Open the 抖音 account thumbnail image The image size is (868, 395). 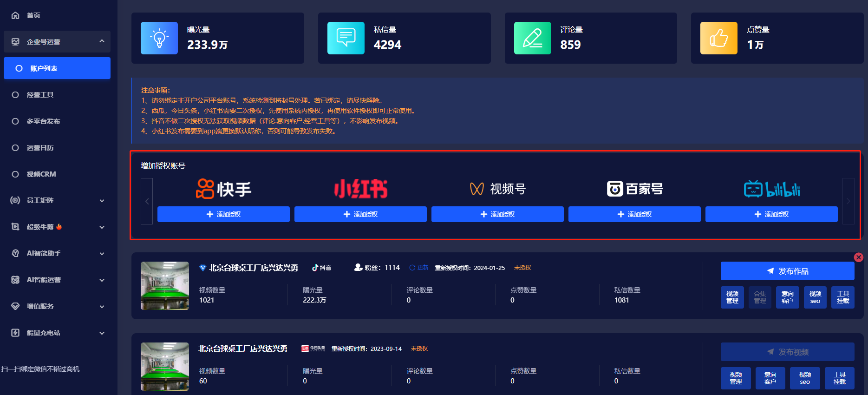(165, 286)
